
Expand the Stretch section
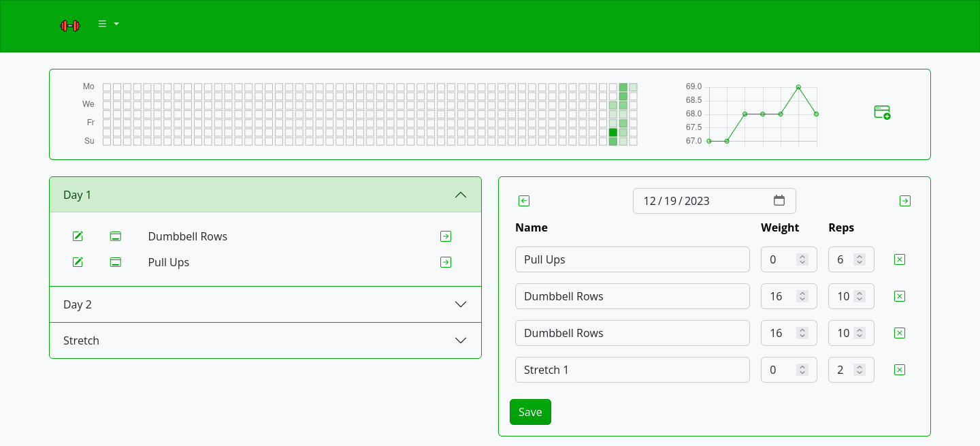265,340
